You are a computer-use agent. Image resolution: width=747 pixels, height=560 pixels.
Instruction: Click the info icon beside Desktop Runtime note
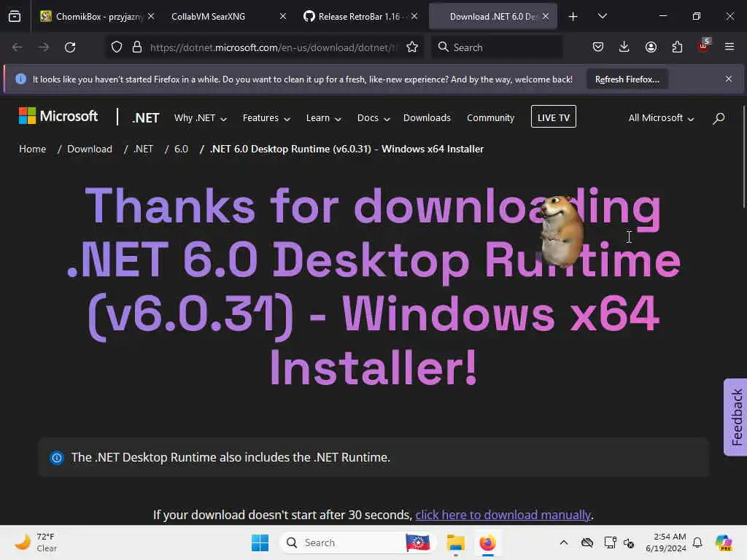tap(57, 458)
